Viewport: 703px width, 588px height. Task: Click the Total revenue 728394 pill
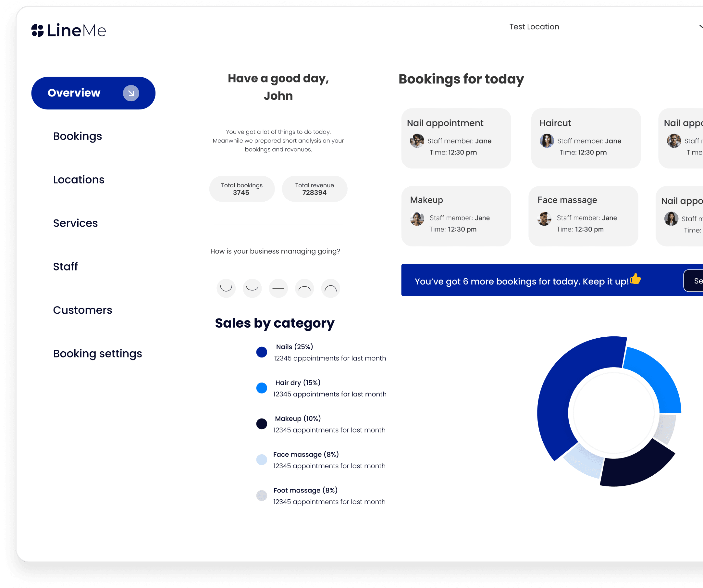pos(314,189)
